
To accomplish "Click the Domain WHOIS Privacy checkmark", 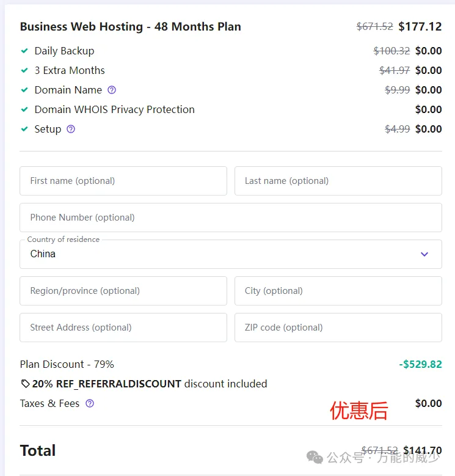I will click(x=24, y=109).
